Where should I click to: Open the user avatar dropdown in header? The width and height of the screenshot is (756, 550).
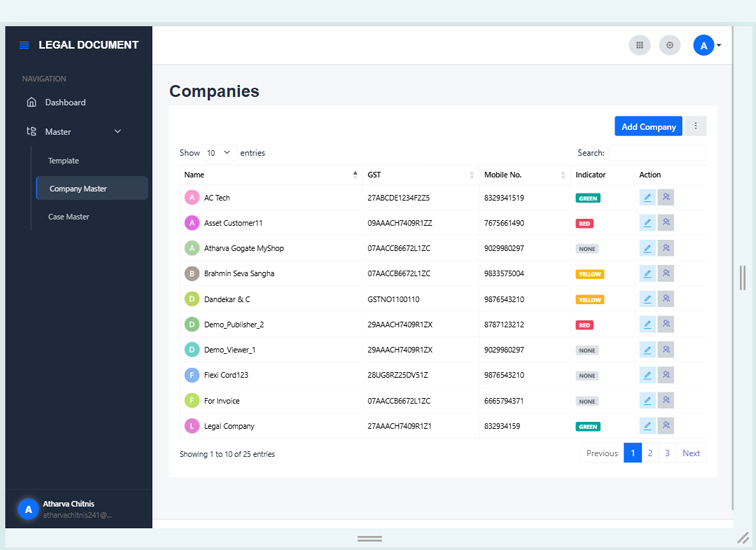[707, 45]
